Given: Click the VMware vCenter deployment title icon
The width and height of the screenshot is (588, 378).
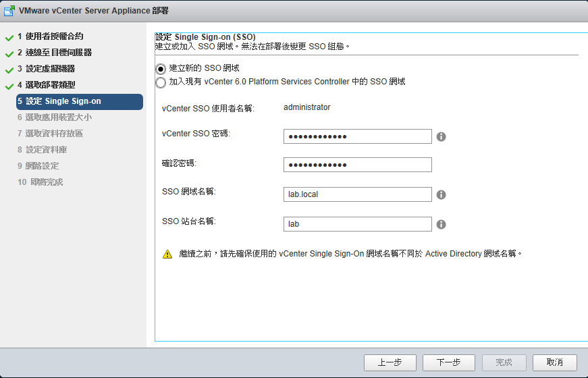Looking at the screenshot, I should click(x=9, y=11).
